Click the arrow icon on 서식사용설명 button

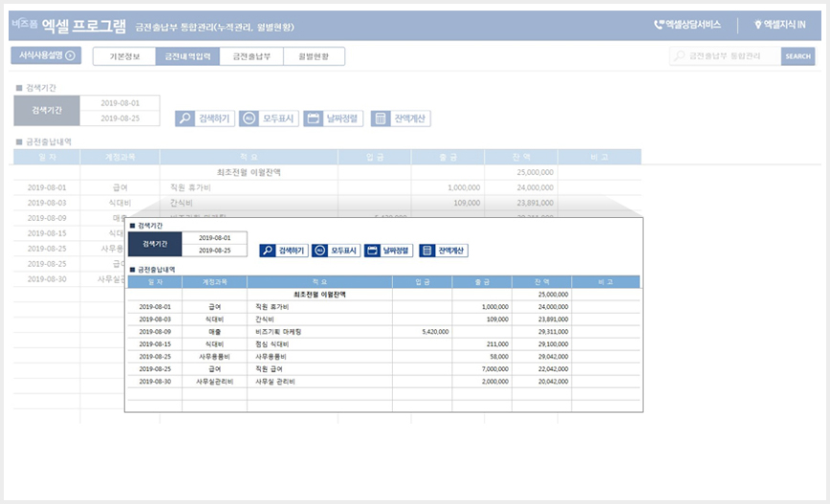click(x=70, y=55)
